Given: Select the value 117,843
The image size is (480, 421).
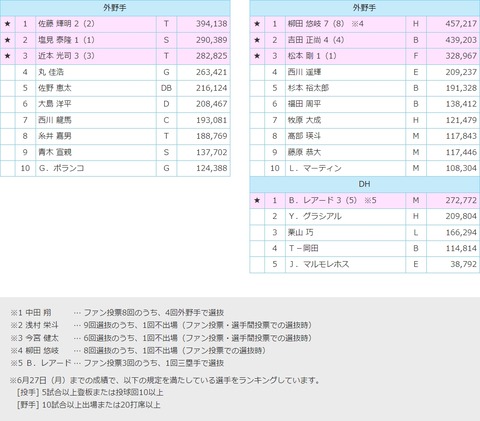Looking at the screenshot, I should pos(461,136).
